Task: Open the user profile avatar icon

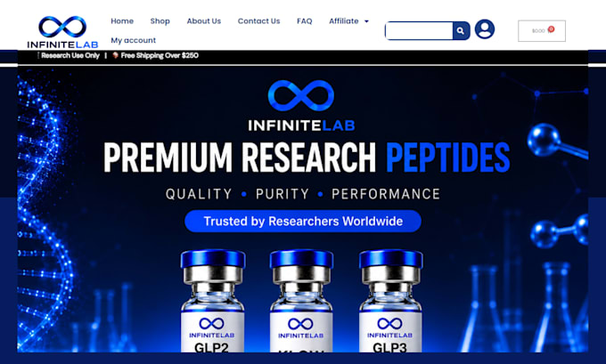Action: point(485,29)
